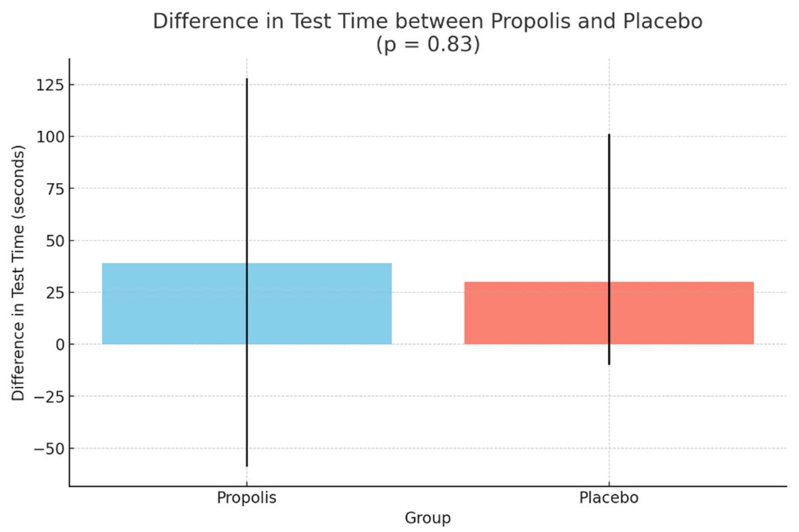The width and height of the screenshot is (799, 532).
Task: Click the p = 0.83 subtitle
Action: tap(428, 44)
